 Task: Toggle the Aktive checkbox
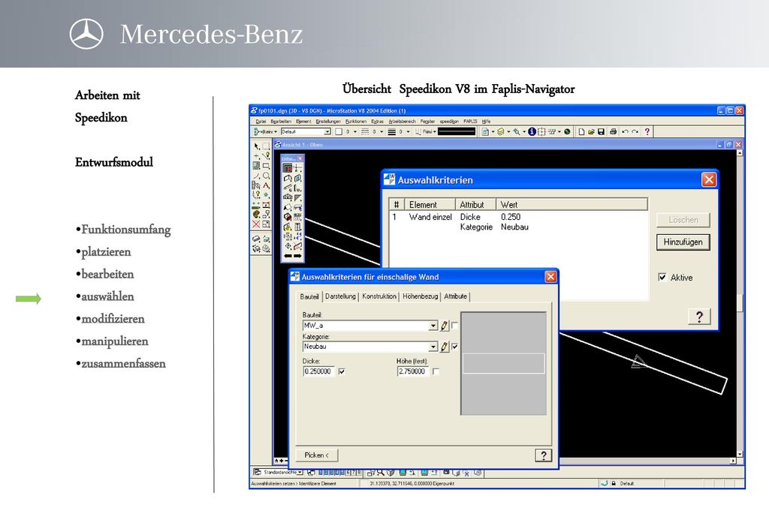click(x=662, y=278)
